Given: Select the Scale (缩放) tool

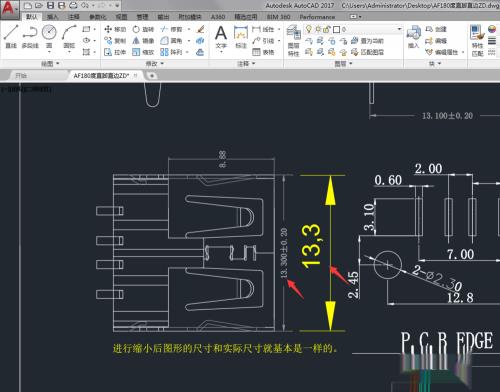Looking at the screenshot, I should [143, 52].
